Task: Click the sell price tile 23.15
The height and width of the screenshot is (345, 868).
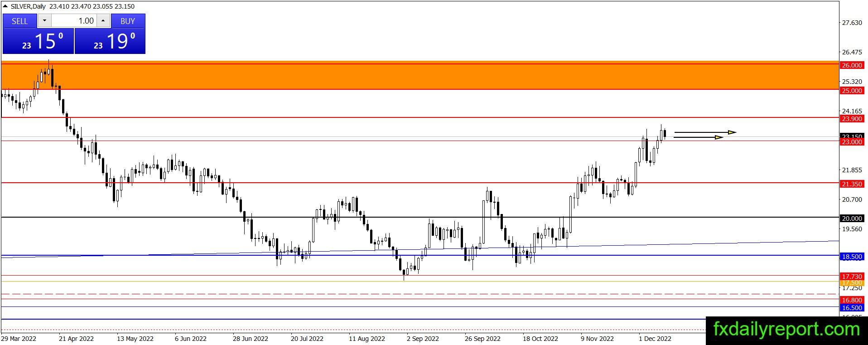Action: point(38,41)
